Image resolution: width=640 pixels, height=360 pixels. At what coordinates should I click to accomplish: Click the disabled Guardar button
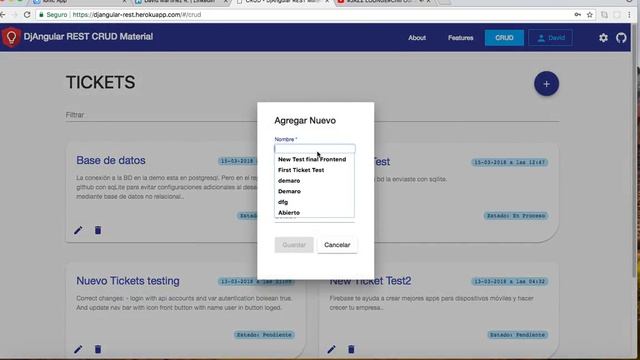(294, 245)
